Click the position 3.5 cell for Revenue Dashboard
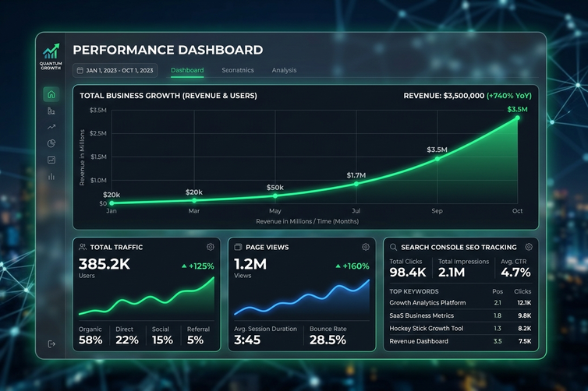 498,341
